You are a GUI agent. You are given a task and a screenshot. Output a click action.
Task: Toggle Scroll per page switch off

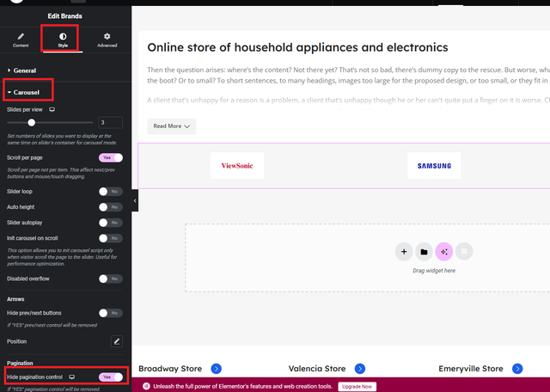[x=111, y=157]
